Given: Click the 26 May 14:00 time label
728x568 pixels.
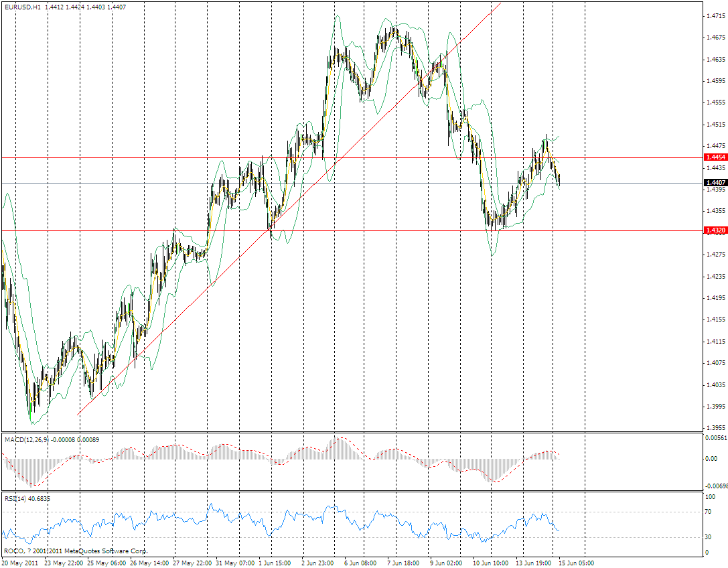Looking at the screenshot, I should pos(149,563).
